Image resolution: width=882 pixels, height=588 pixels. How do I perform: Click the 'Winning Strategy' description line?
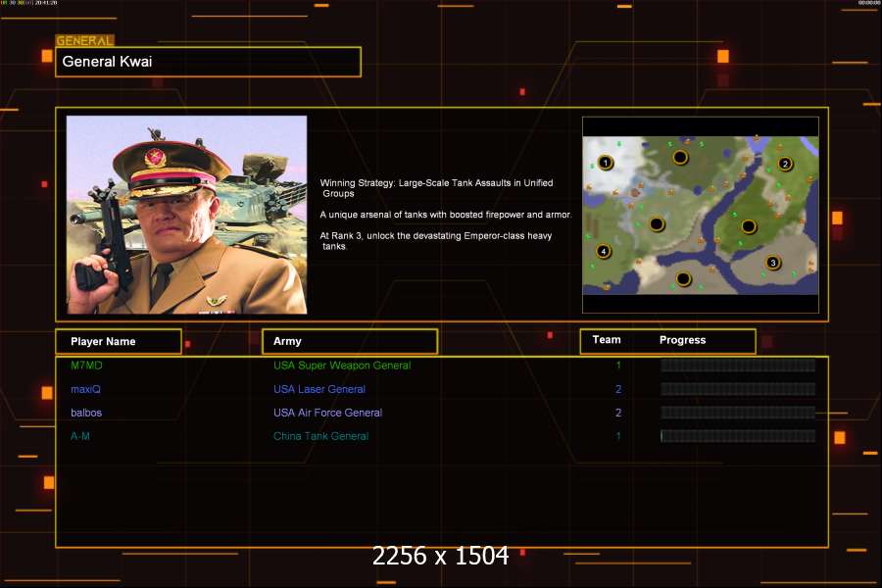click(x=436, y=188)
